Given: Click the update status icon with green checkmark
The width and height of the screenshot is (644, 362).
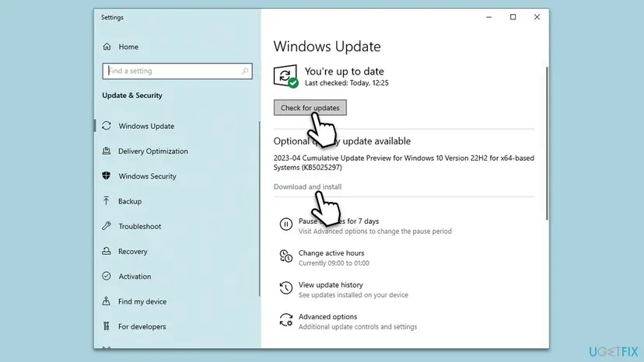Looking at the screenshot, I should [286, 76].
